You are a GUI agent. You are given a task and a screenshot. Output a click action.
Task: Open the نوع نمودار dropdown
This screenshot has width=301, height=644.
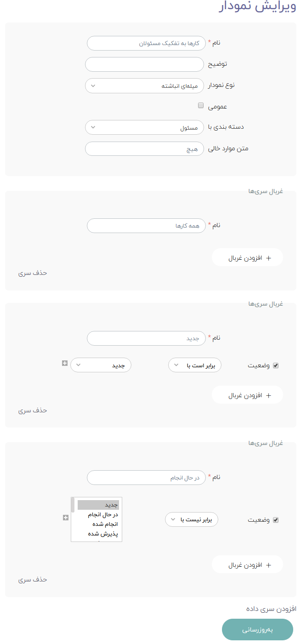point(145,86)
